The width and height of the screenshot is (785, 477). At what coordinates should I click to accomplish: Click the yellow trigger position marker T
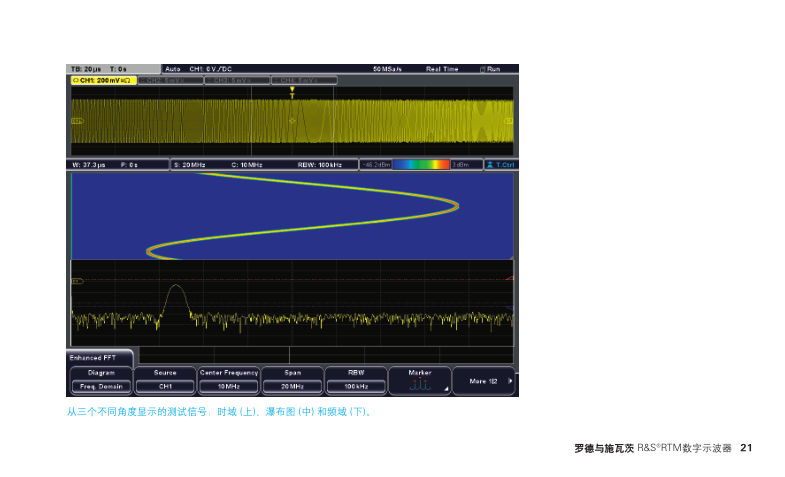click(292, 93)
